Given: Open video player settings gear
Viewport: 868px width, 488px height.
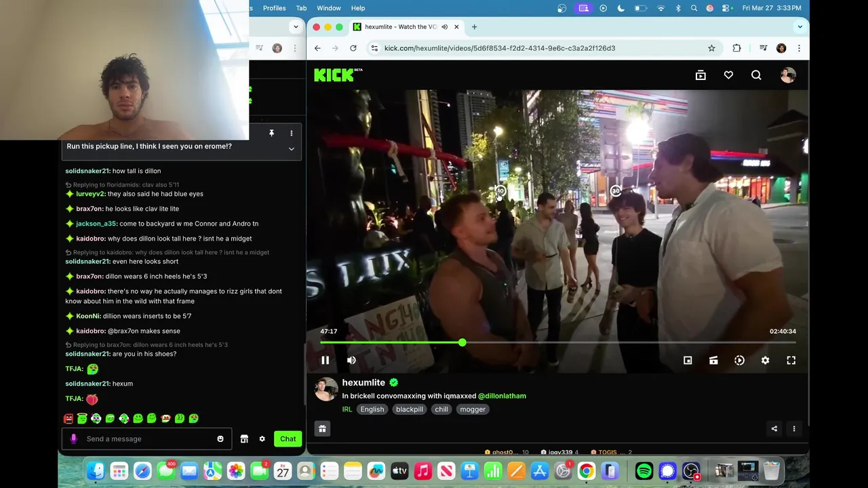Looking at the screenshot, I should click(x=765, y=361).
